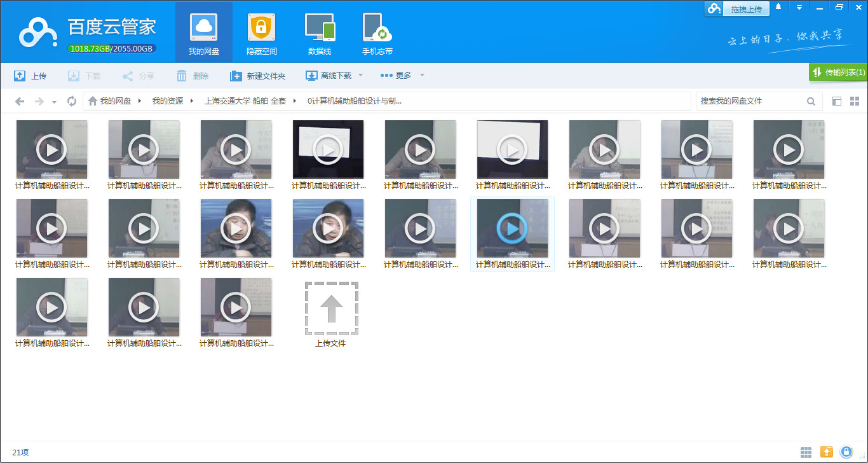This screenshot has height=463, width=868.
Task: Open the title bar main menu arrow
Action: [x=799, y=8]
